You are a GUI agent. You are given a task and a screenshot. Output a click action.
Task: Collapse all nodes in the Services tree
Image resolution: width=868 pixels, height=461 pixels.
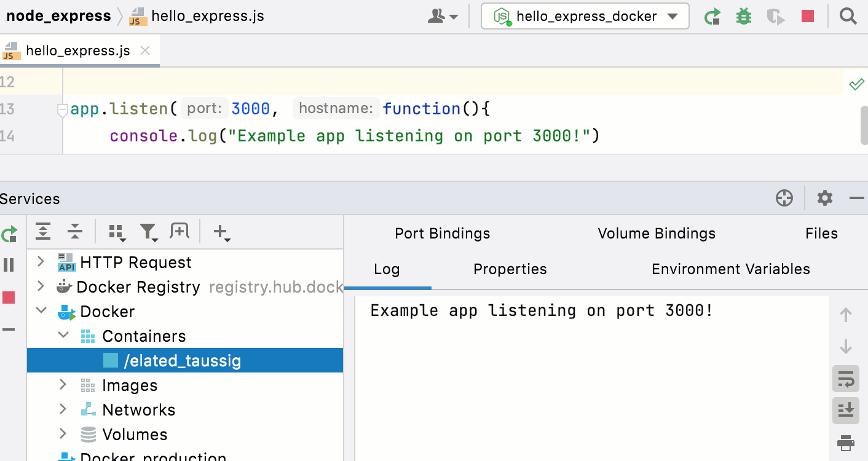(74, 232)
